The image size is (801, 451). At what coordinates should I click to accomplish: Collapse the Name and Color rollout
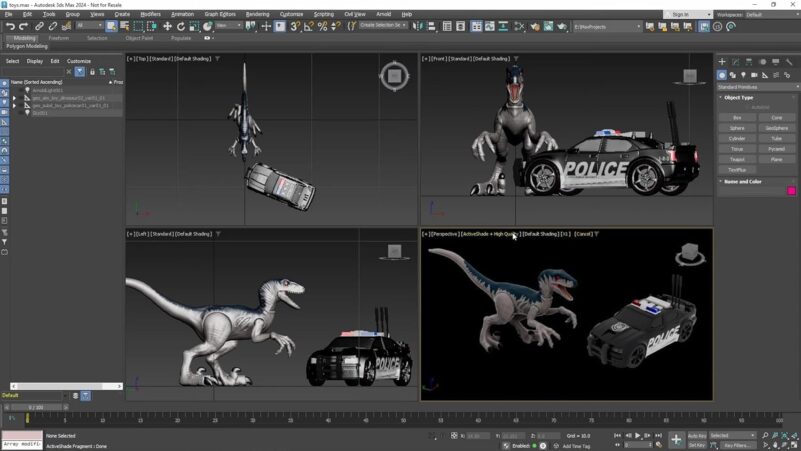742,181
